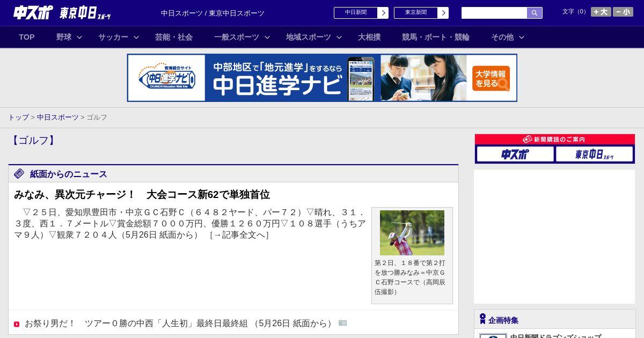Expand the サッカー dropdown chevron
Image resolution: width=644 pixels, height=338 pixels.
point(136,37)
